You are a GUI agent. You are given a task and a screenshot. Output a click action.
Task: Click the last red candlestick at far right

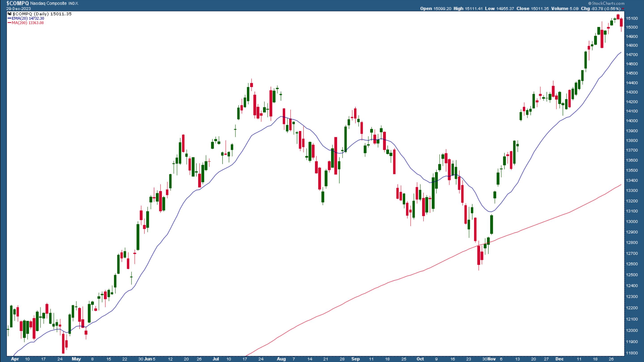click(621, 23)
